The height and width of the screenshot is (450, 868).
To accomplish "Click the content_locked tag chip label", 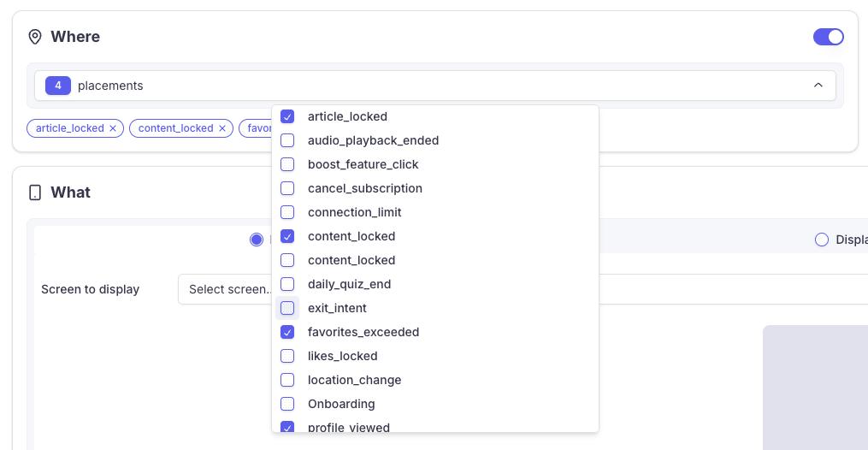I will point(175,128).
